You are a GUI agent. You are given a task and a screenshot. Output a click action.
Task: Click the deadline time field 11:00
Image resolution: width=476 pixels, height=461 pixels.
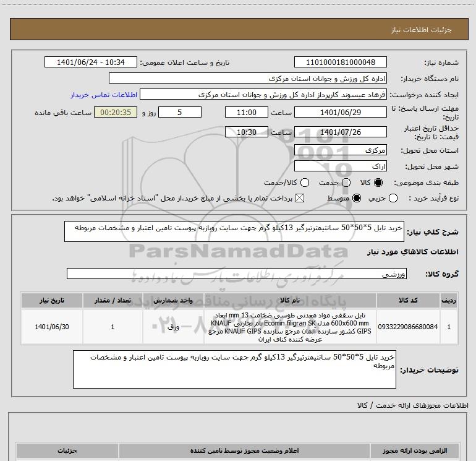point(247,112)
